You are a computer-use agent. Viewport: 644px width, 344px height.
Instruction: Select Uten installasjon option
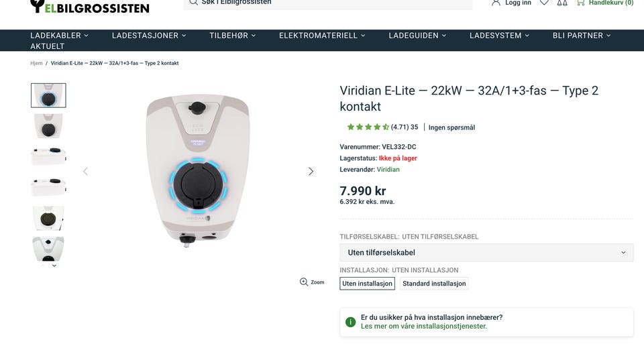coord(367,284)
